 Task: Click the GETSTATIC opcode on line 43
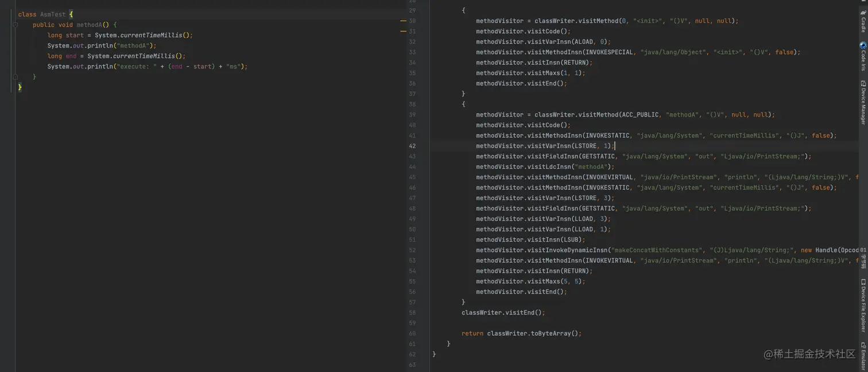point(597,156)
